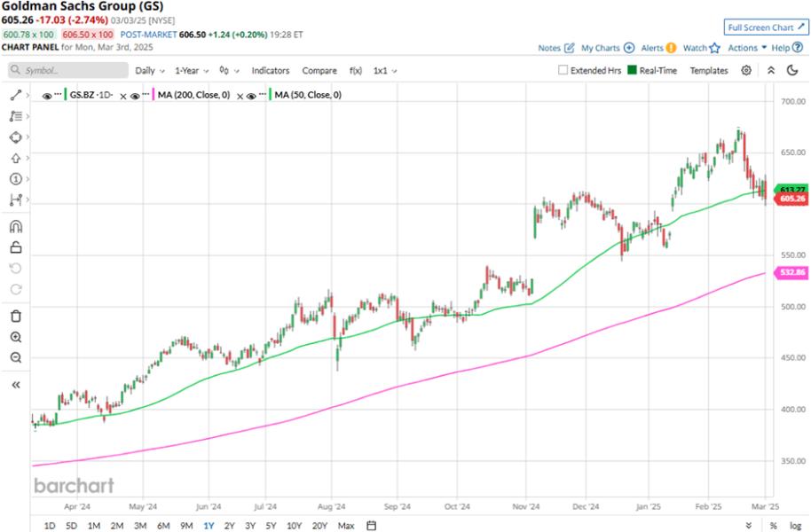The image size is (811, 532).
Task: Select the 1D time range
Action: (50, 525)
